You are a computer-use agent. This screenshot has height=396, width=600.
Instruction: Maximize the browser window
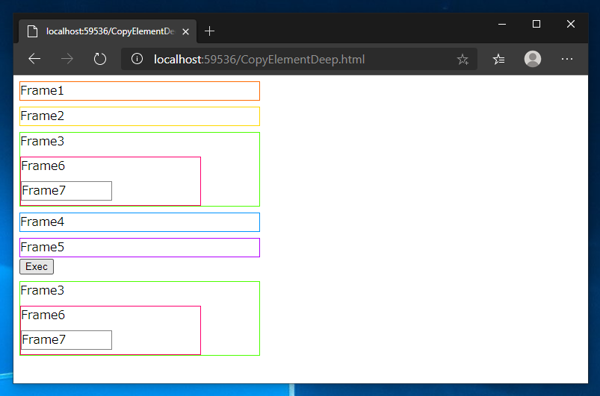pos(536,24)
